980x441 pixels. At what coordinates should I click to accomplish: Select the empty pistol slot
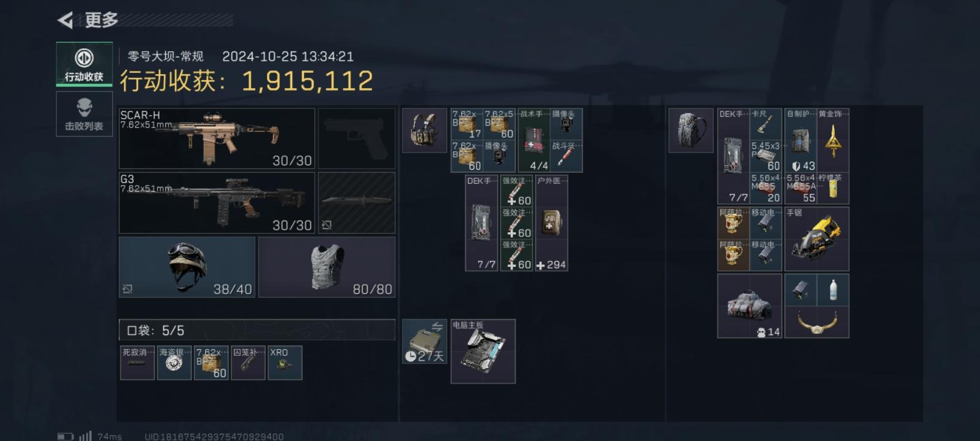point(356,138)
